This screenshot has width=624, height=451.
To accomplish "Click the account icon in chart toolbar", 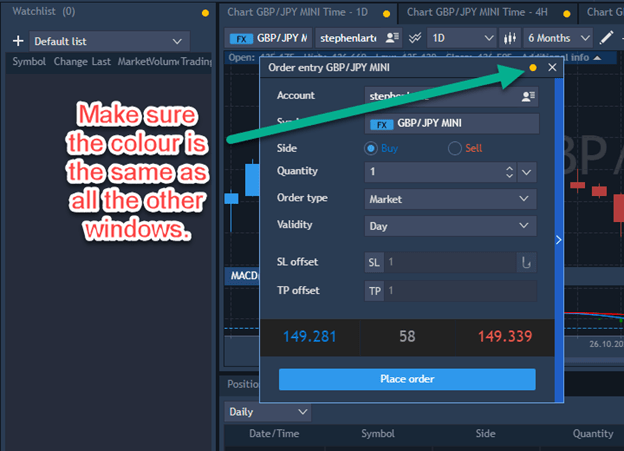I will 393,37.
